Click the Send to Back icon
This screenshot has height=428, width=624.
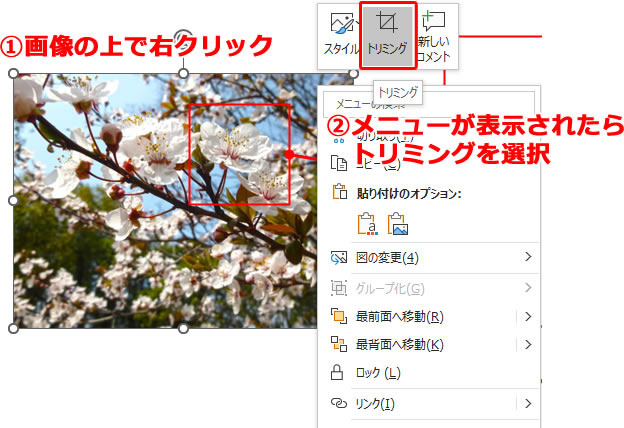(x=338, y=345)
